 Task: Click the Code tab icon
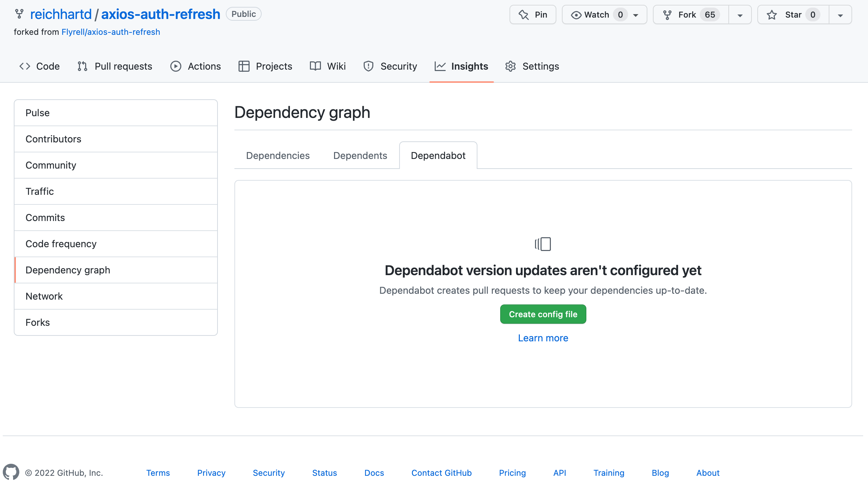pos(25,66)
